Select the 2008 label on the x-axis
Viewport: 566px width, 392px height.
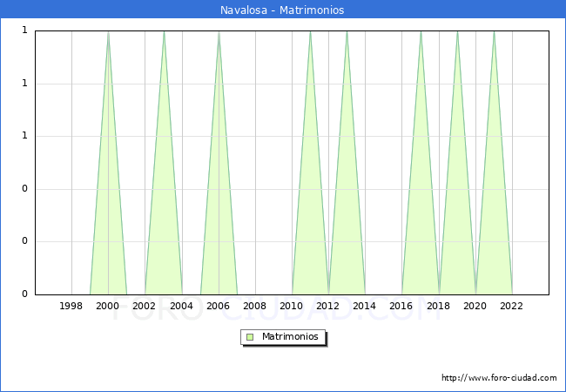click(x=255, y=306)
